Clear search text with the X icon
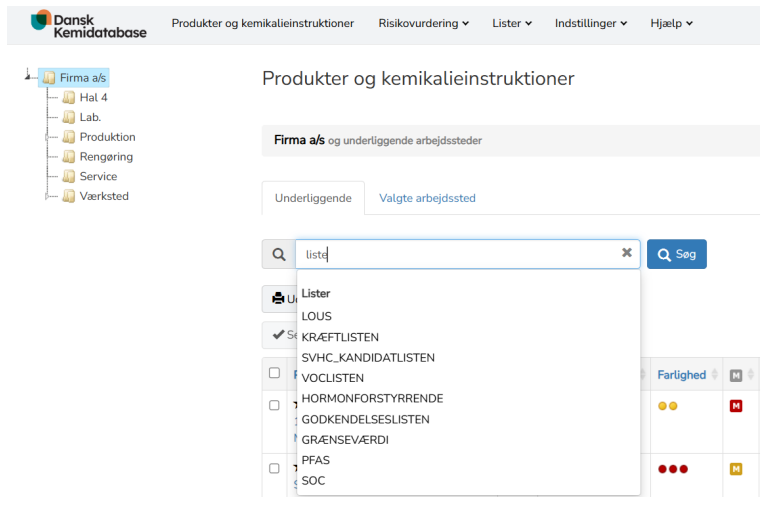This screenshot has width=778, height=517. [x=627, y=254]
